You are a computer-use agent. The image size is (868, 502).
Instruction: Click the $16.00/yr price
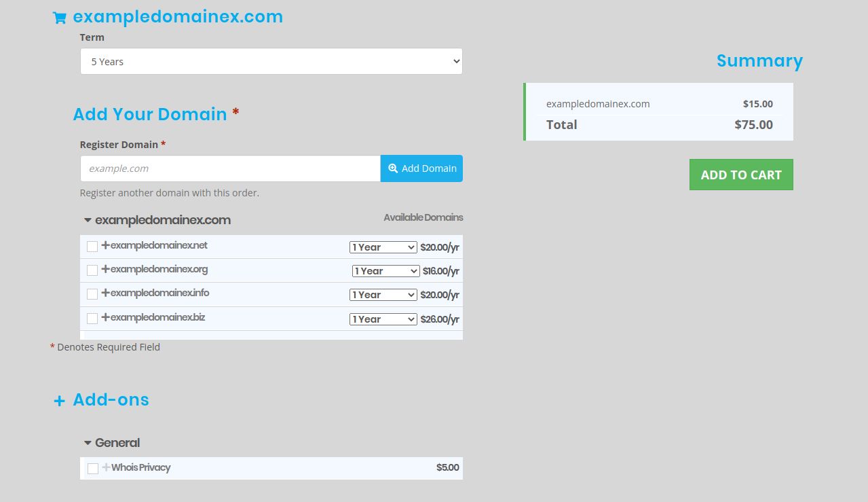coord(441,271)
